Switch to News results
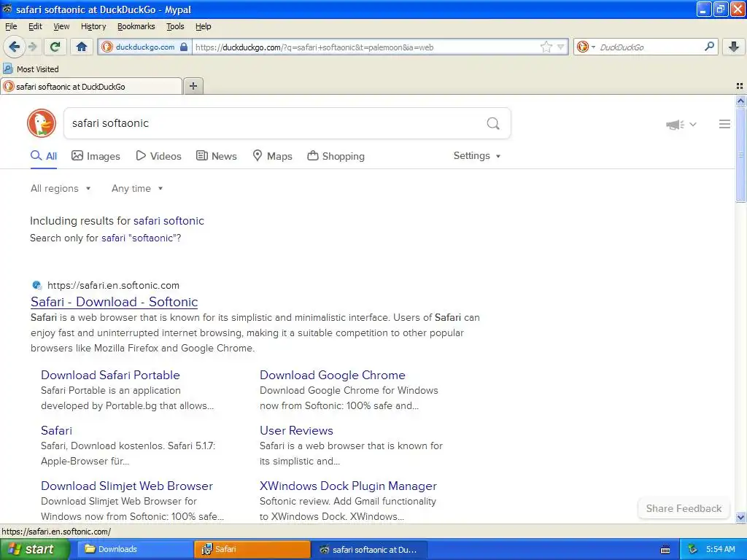 (217, 156)
